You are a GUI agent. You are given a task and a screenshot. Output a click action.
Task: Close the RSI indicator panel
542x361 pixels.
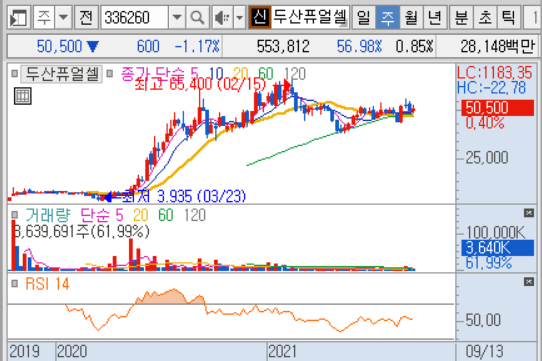pos(529,282)
